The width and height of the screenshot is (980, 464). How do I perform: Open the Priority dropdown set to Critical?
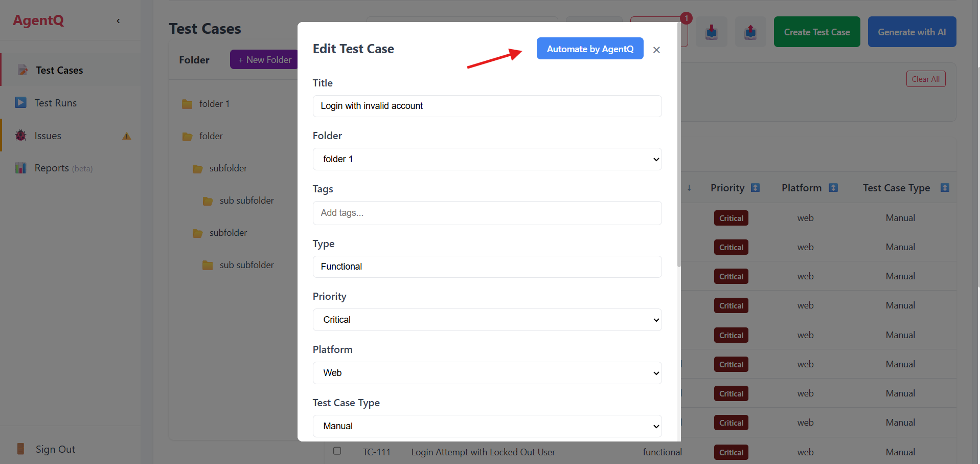pyautogui.click(x=486, y=319)
